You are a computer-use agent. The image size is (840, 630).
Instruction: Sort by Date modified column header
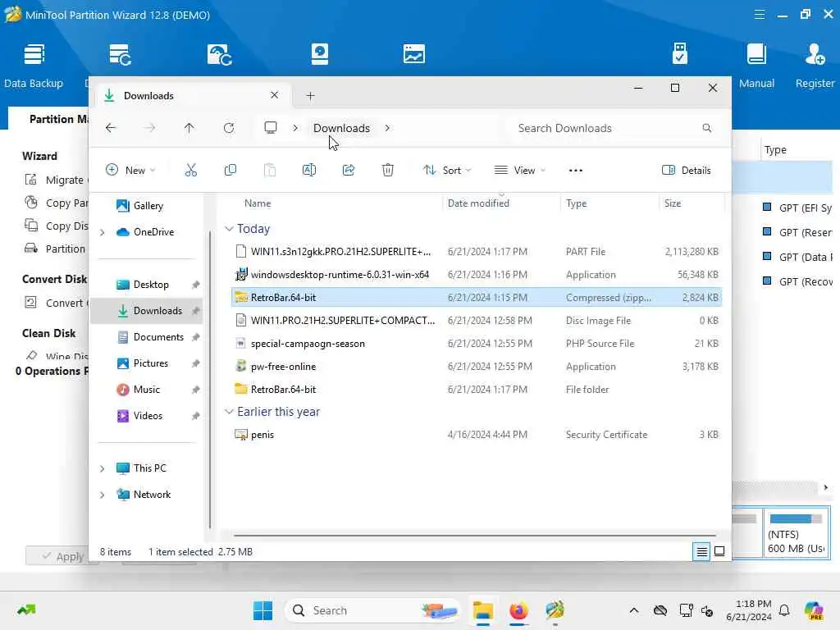478,203
